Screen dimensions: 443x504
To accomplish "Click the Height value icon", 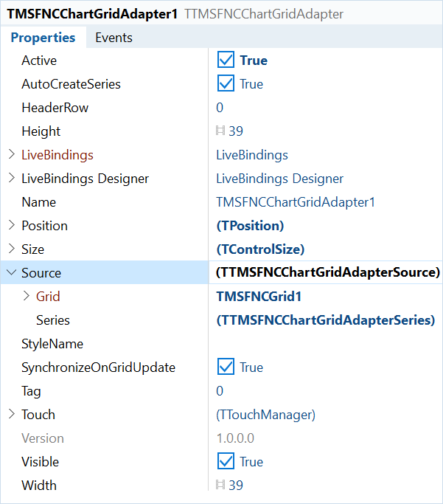I will [220, 131].
